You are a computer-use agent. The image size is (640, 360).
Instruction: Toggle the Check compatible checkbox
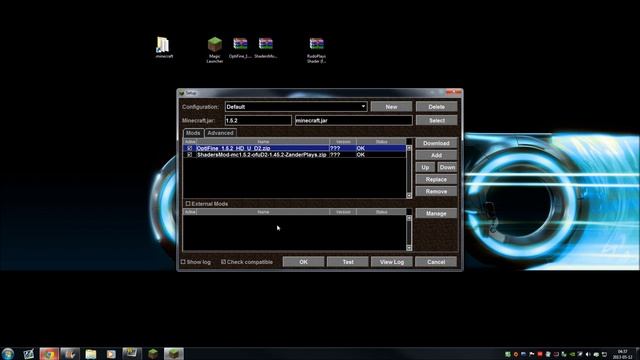point(223,262)
